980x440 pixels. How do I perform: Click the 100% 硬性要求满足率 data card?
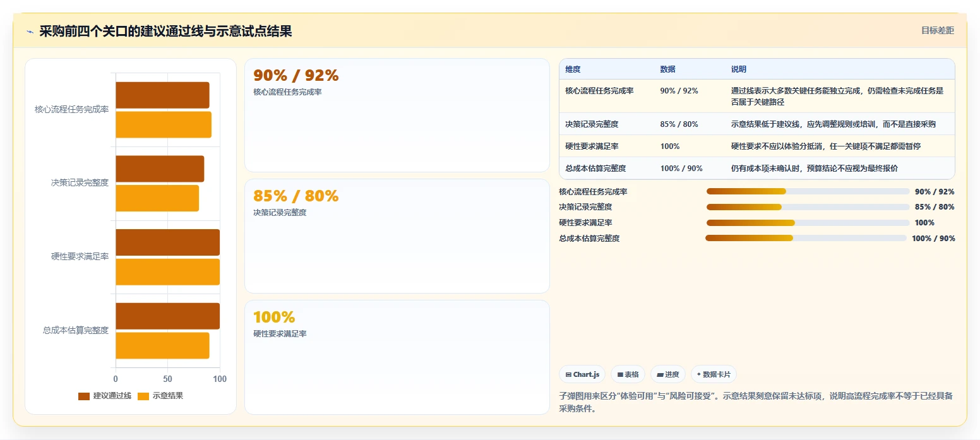pos(397,357)
